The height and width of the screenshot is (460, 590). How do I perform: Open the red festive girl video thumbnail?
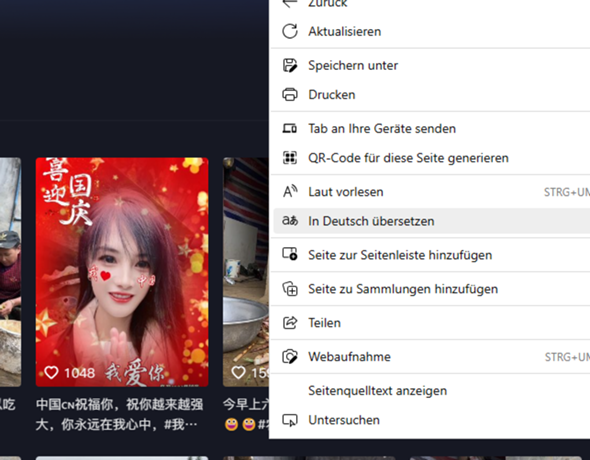pyautogui.click(x=122, y=272)
